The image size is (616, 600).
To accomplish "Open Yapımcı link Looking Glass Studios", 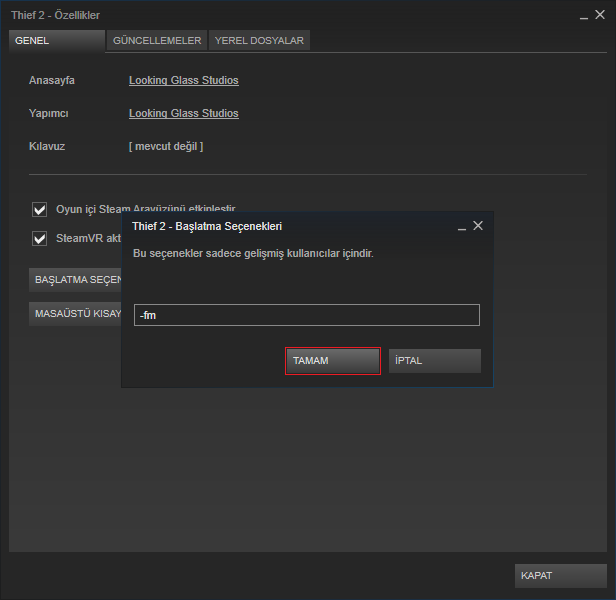I will coord(183,113).
